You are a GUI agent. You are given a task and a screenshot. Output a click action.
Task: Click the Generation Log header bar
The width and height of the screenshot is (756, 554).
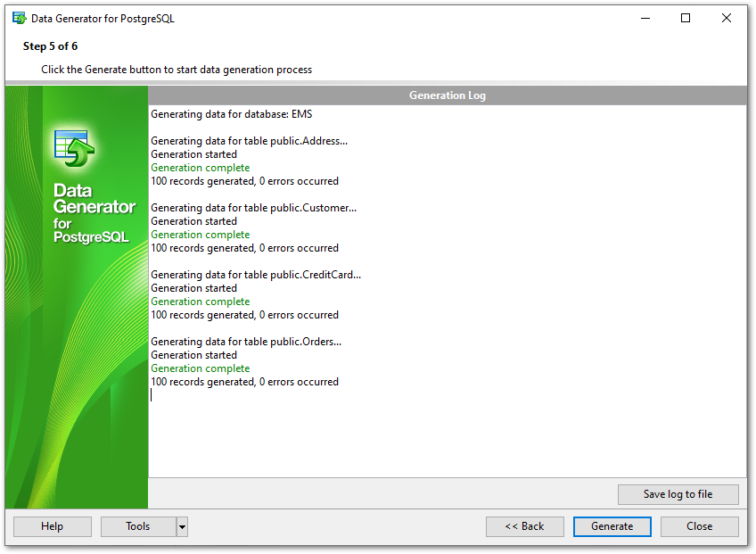447,95
